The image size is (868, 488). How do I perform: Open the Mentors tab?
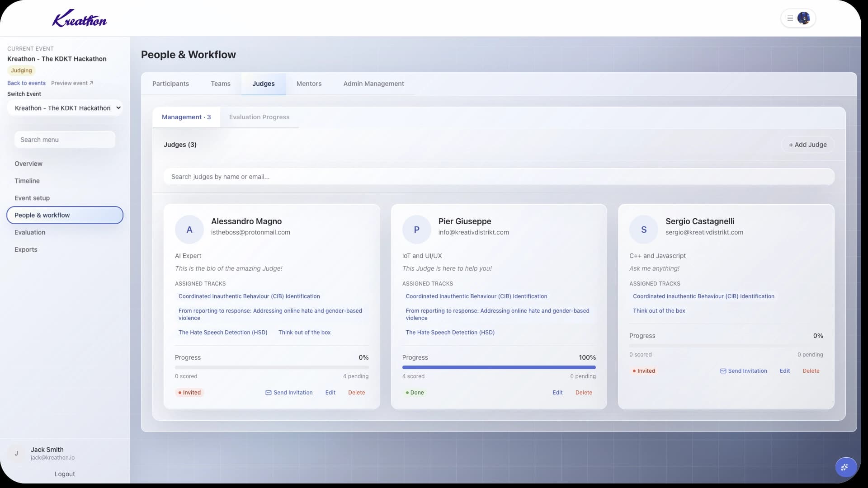tap(309, 84)
